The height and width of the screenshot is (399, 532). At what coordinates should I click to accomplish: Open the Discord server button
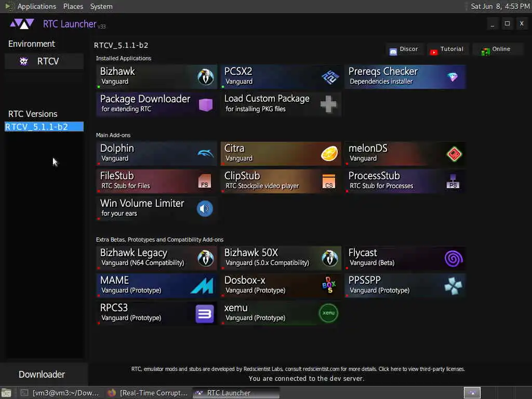(x=405, y=49)
